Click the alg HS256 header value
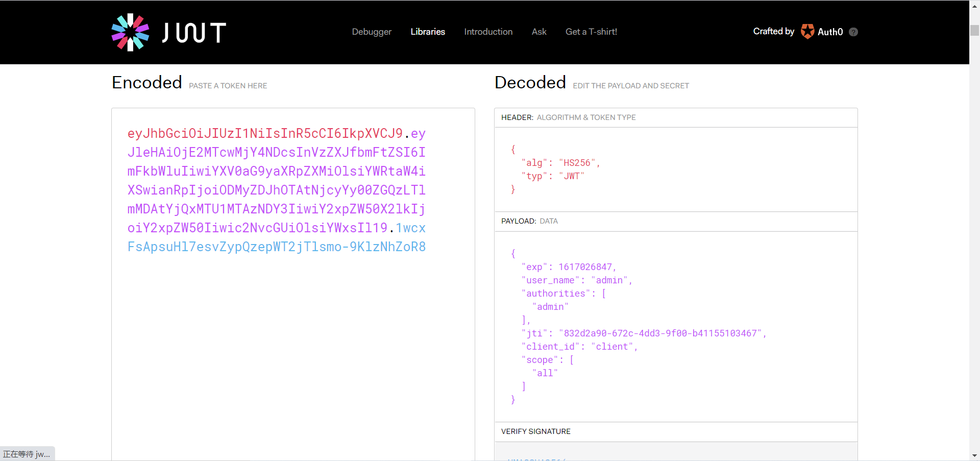Screen dimensions: 980x461 (x=577, y=163)
